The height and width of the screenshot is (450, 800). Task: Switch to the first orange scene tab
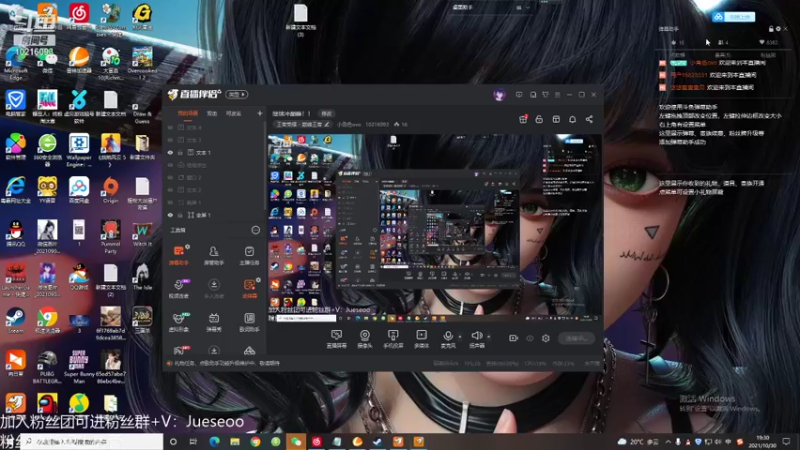tap(187, 113)
